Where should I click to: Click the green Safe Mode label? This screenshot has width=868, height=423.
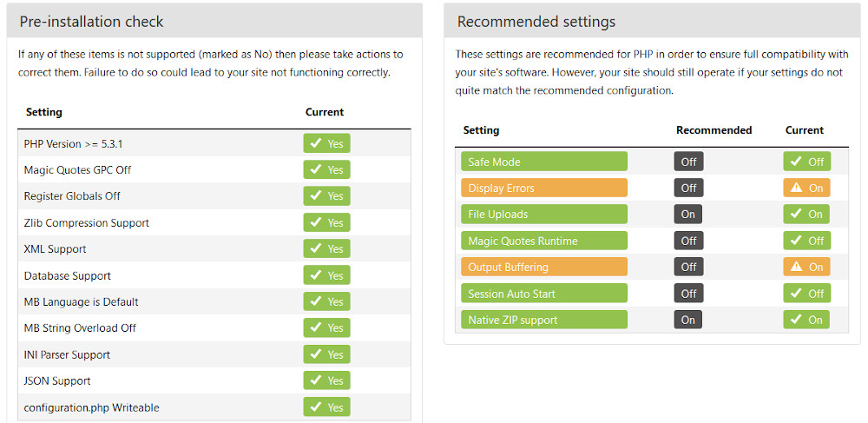point(544,162)
